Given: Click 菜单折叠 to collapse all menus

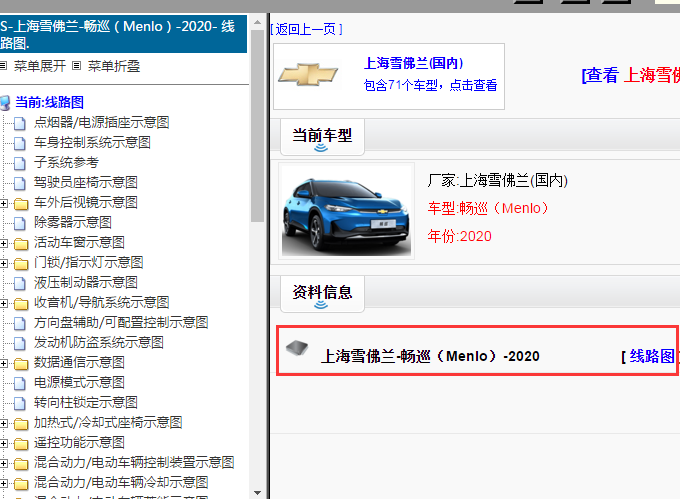Looking at the screenshot, I should point(114,66).
